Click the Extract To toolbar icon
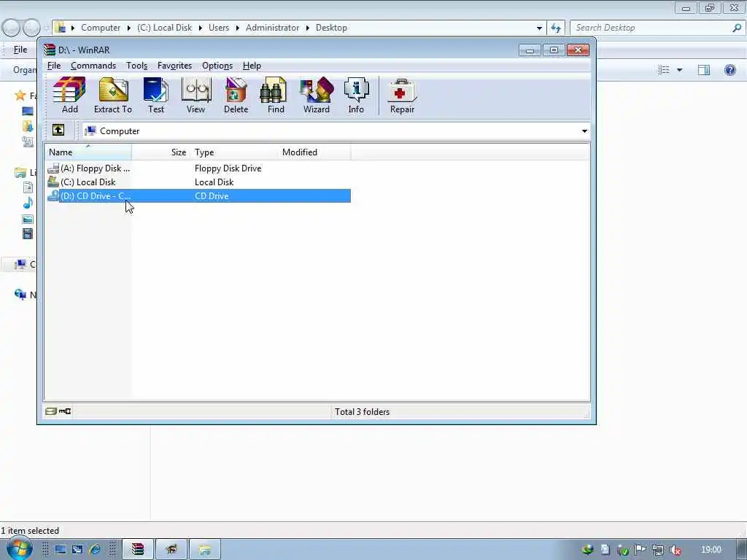747x560 pixels. [x=113, y=96]
